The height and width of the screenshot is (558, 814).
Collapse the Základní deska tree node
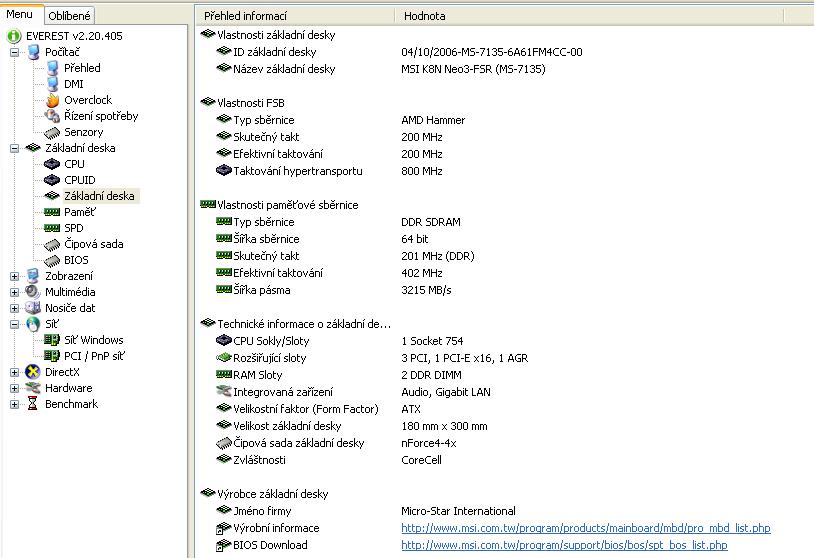point(14,148)
